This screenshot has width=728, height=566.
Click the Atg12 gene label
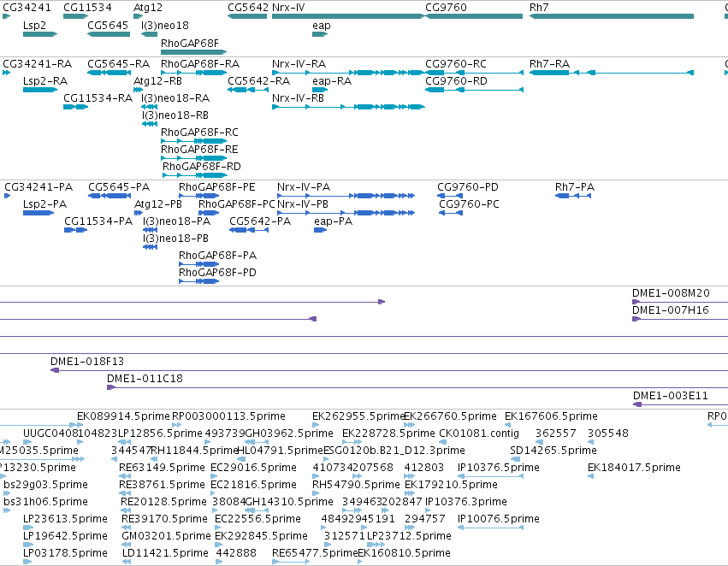(148, 8)
